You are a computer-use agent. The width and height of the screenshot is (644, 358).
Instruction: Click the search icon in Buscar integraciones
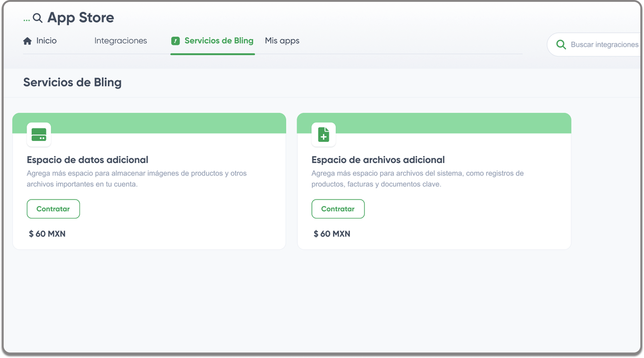pyautogui.click(x=561, y=45)
